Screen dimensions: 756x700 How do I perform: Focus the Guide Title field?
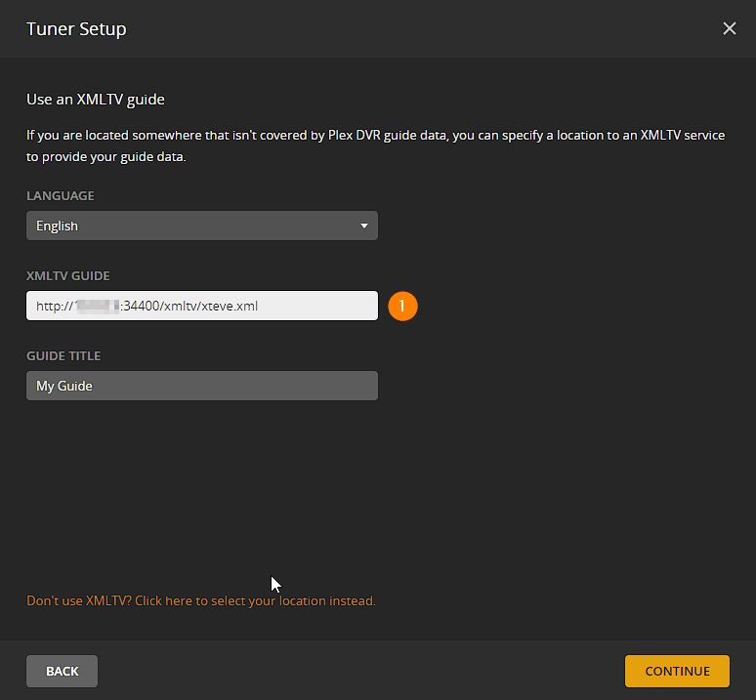[x=202, y=386]
